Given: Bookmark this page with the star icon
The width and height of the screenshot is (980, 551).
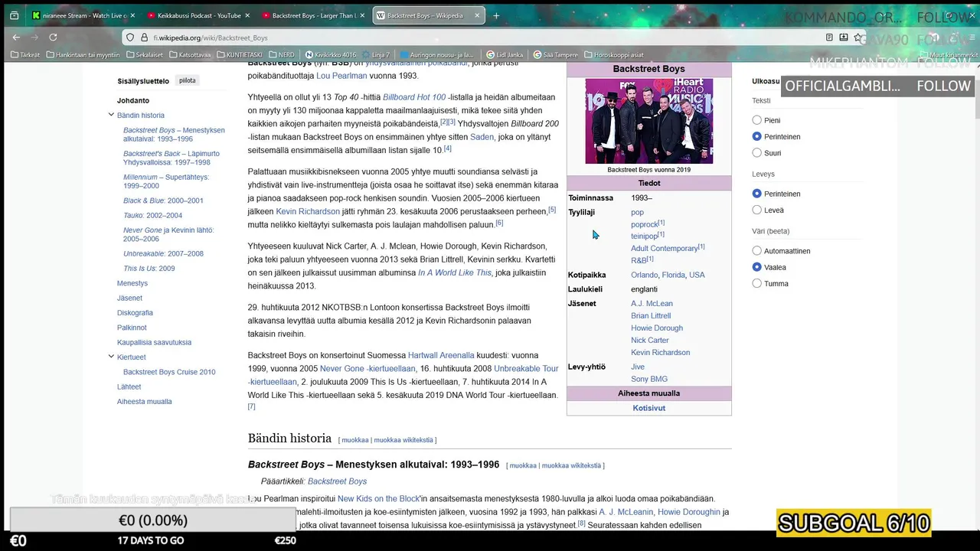Looking at the screenshot, I should [x=858, y=37].
